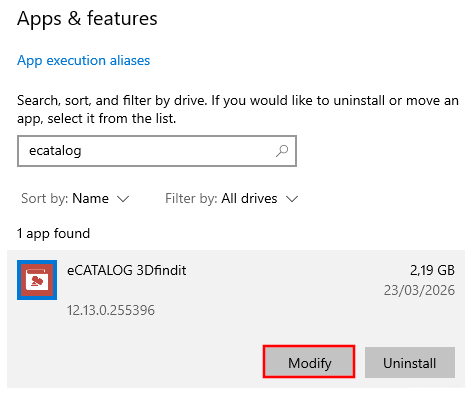Image resolution: width=471 pixels, height=393 pixels.
Task: Open the Sort by Name dropdown
Action: pyautogui.click(x=75, y=199)
